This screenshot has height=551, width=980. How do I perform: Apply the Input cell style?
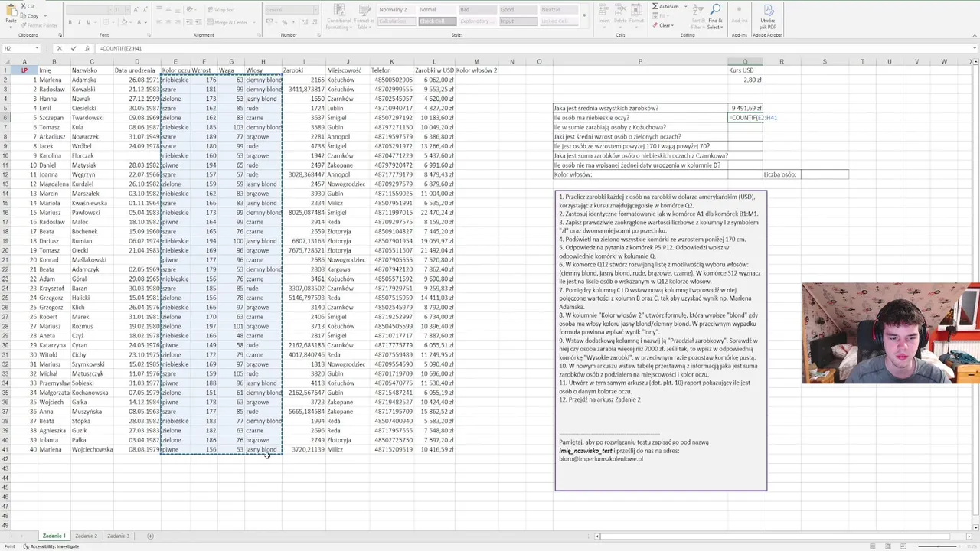(517, 21)
